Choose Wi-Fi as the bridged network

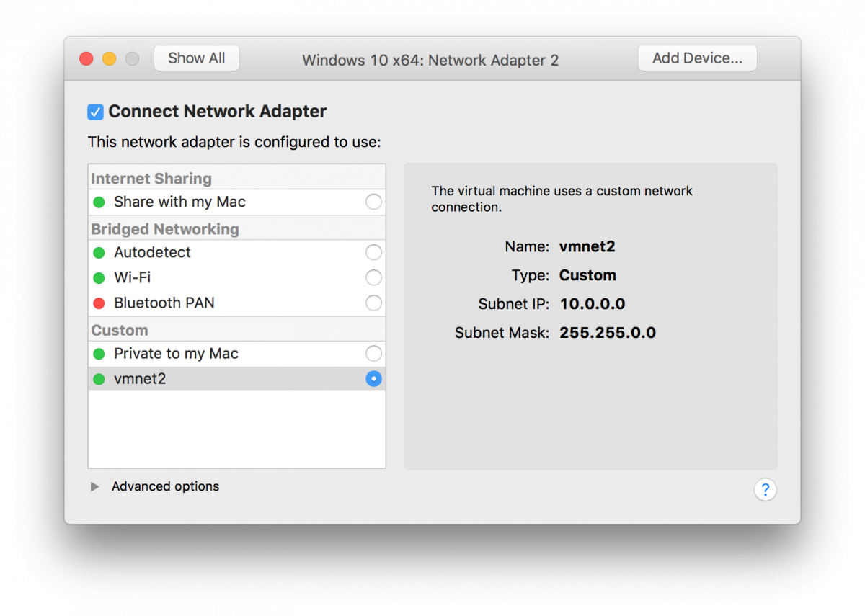point(373,277)
